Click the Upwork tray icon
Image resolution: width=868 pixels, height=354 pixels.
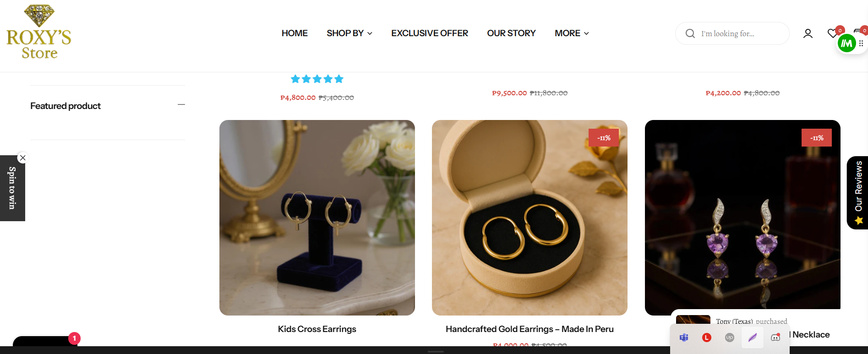[x=730, y=338]
